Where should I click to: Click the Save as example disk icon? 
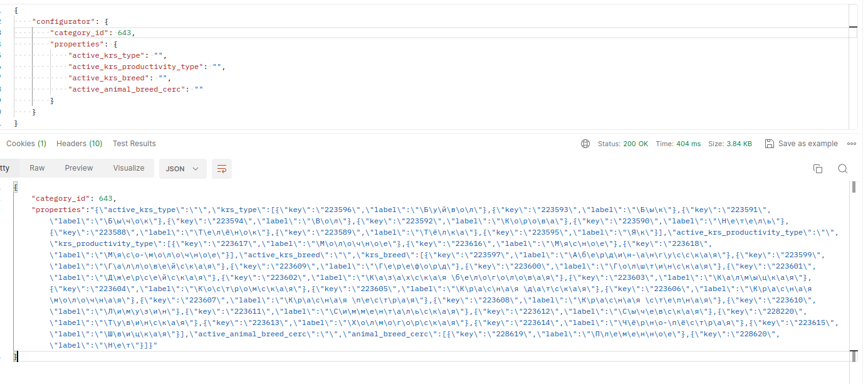point(770,144)
